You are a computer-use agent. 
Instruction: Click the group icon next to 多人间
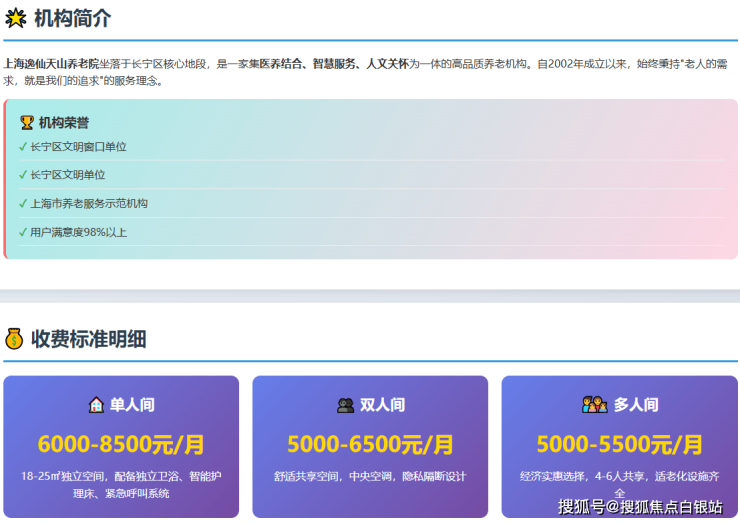(x=594, y=405)
